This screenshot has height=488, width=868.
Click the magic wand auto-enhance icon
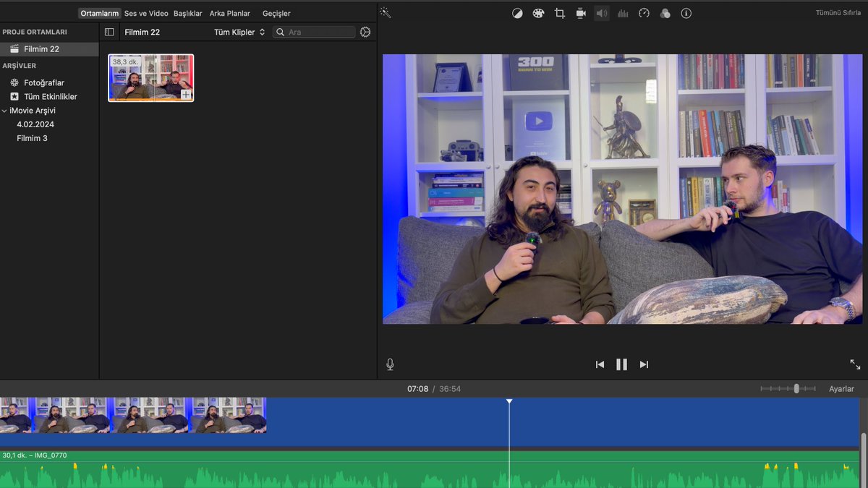[386, 13]
